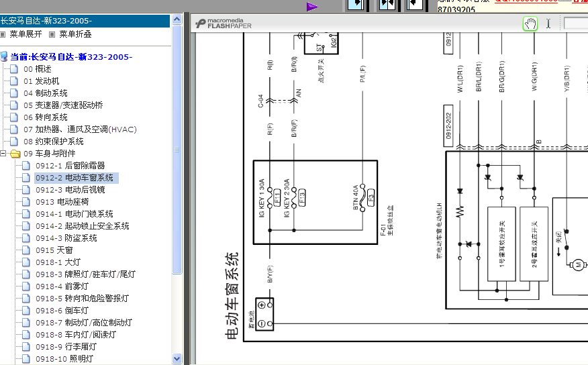Select root node 当前:长安马自达-新323-2005-
Image resolution: width=588 pixels, height=365 pixels.
tap(71, 57)
